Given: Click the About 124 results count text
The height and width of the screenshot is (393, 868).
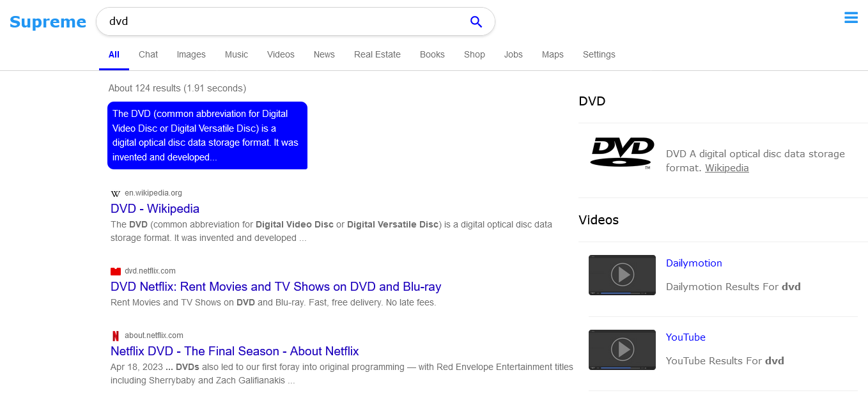Looking at the screenshot, I should 177,88.
